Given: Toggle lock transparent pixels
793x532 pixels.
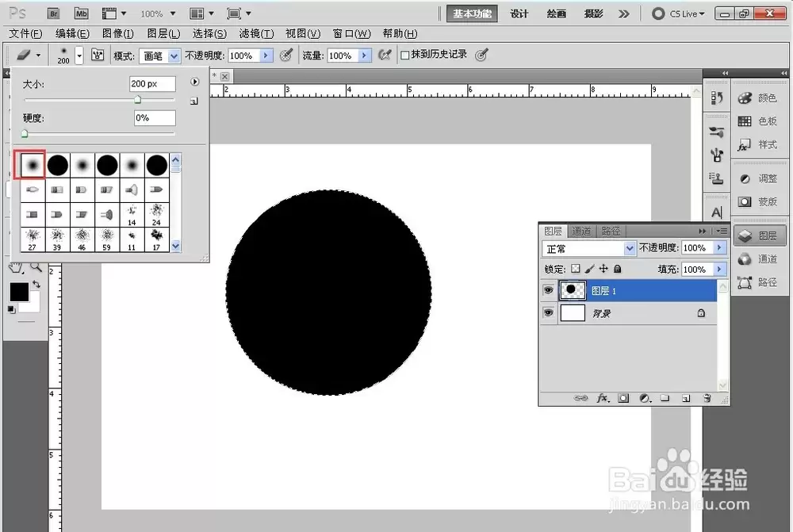Looking at the screenshot, I should coord(576,269).
